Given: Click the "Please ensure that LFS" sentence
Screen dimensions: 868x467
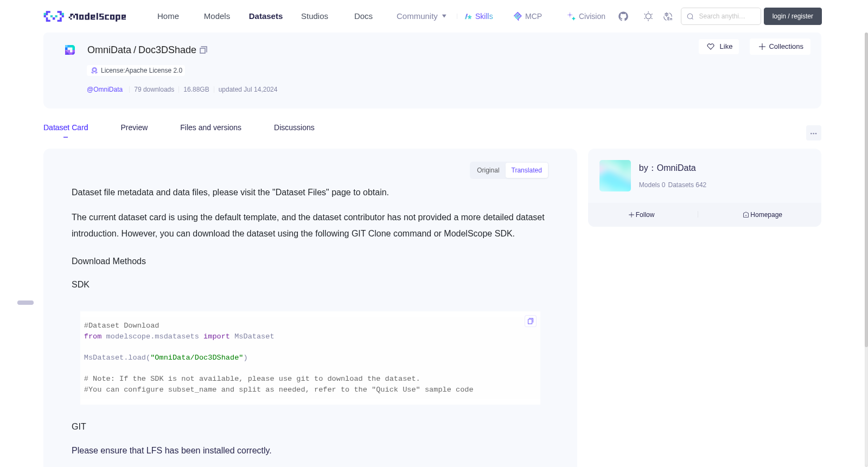Looking at the screenshot, I should (171, 451).
